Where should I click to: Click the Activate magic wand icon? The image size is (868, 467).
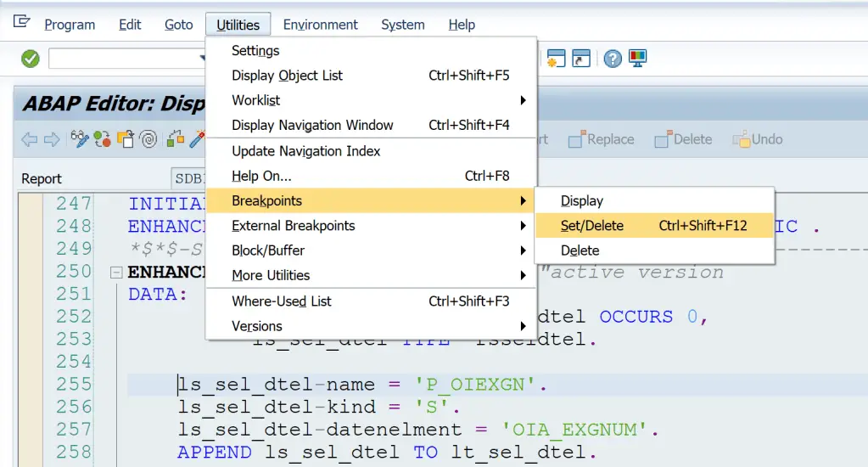click(x=197, y=139)
